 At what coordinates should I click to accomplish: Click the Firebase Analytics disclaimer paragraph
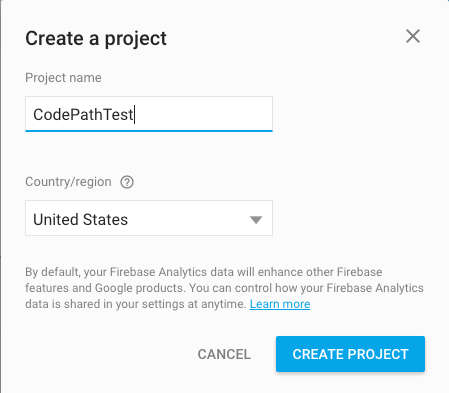[x=224, y=288]
